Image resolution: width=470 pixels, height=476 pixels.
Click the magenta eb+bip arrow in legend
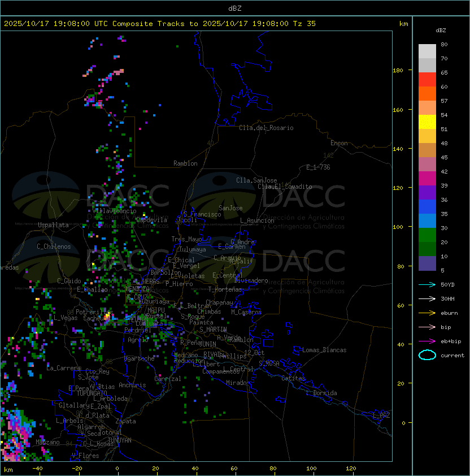tap(427, 341)
